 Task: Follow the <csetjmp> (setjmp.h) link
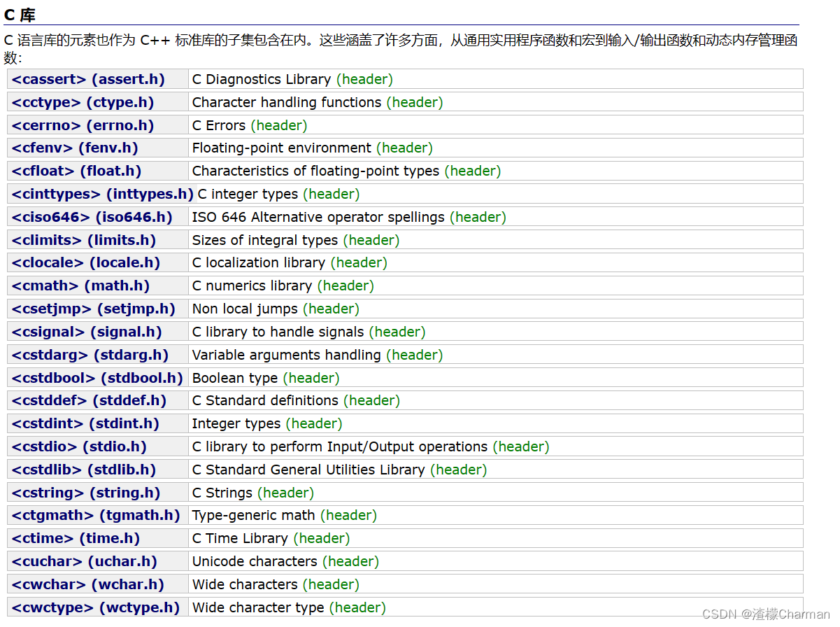(x=94, y=309)
